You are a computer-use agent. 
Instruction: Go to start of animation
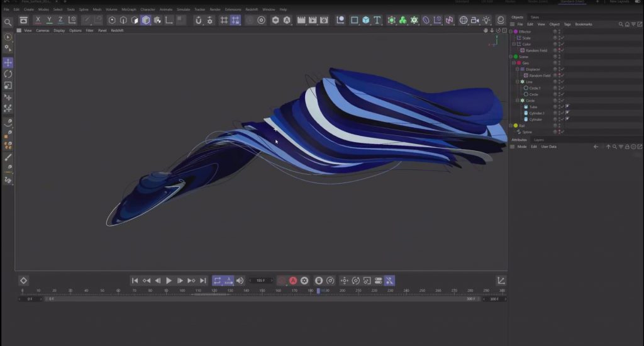tap(135, 281)
